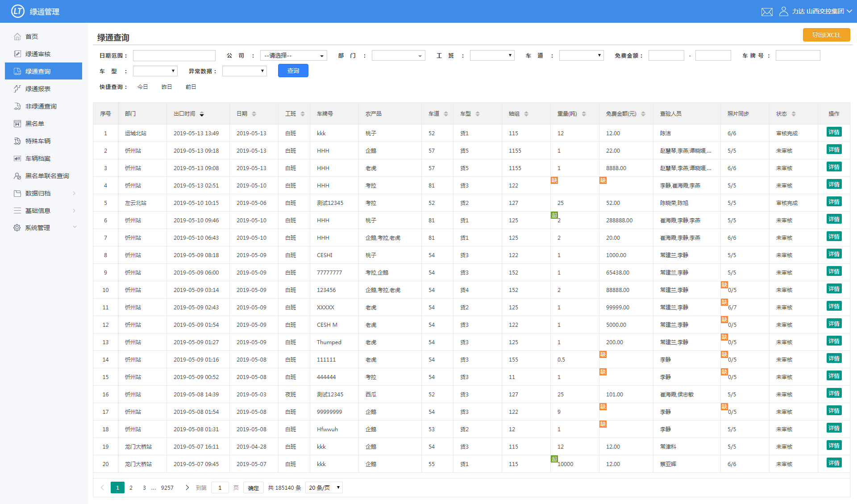Click the 绿通报表 chart icon
Screen dimensions: 857x504
(17, 89)
